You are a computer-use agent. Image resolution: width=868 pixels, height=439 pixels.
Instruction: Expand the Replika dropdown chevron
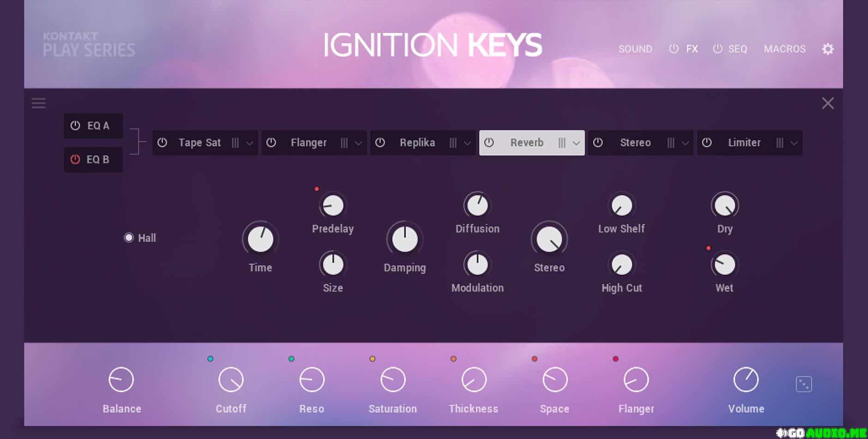[x=468, y=143]
